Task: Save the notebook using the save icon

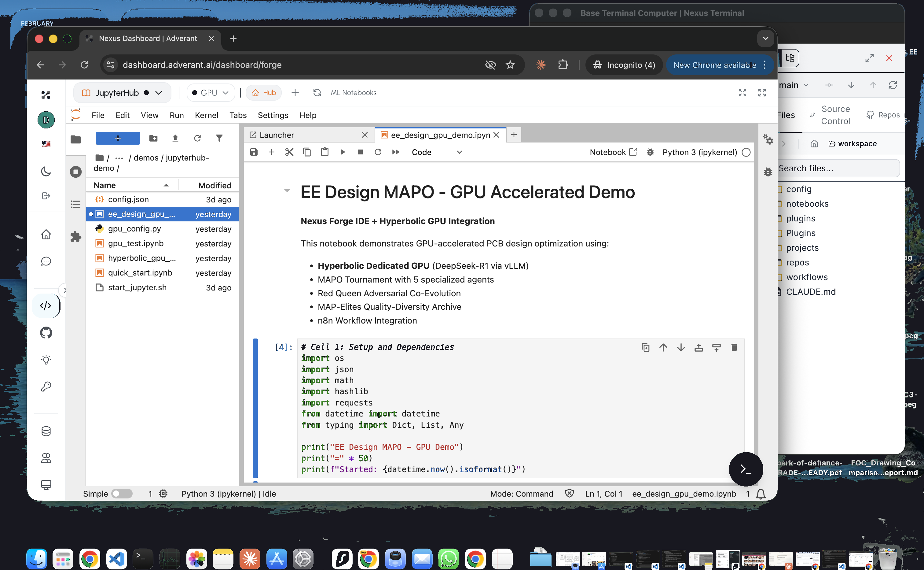Action: coord(254,152)
